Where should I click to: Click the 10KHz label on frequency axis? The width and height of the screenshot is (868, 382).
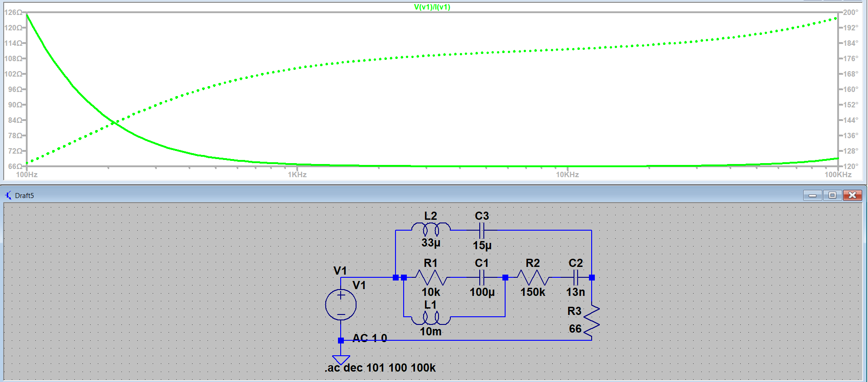(x=567, y=174)
